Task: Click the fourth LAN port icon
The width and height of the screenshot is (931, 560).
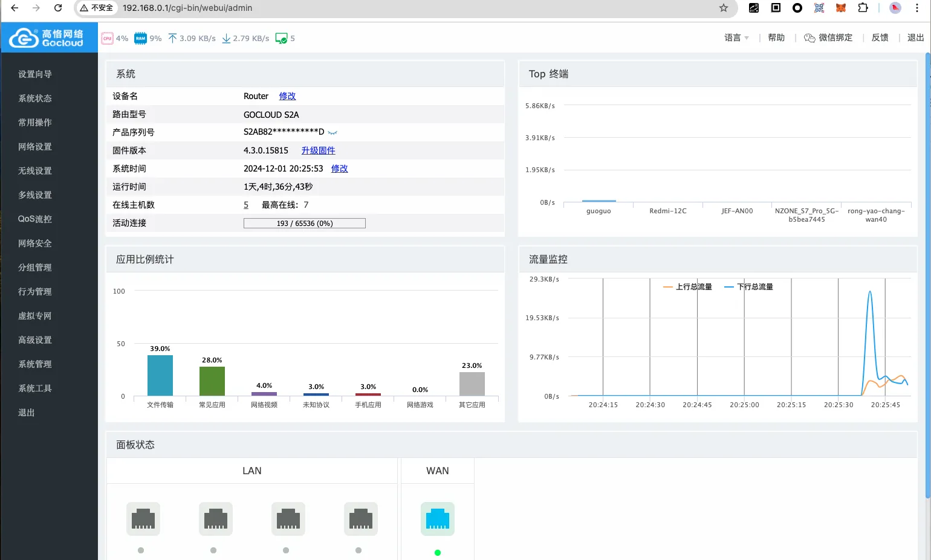Action: click(x=361, y=519)
